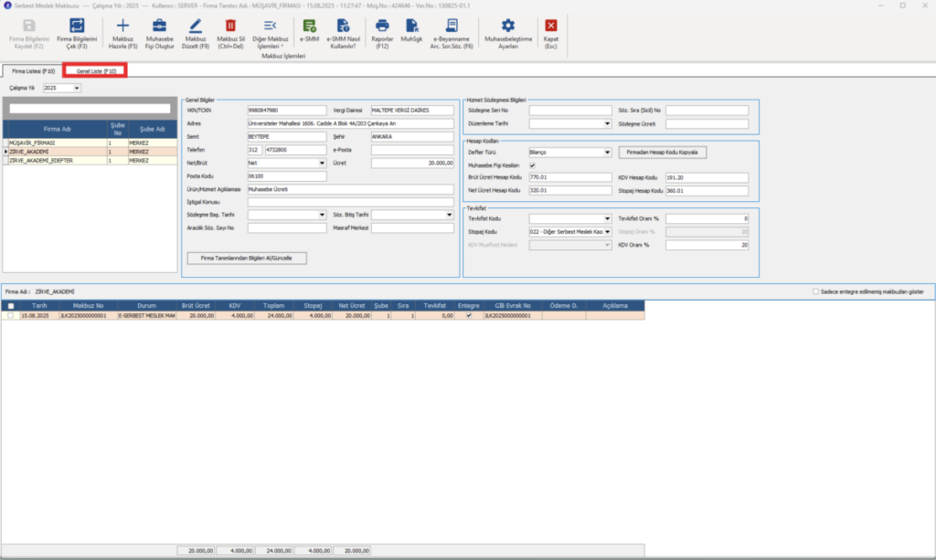Open Sözleşme Baş. Tarihi date dropdown
Viewport: 936px width, 560px height.
(x=322, y=215)
